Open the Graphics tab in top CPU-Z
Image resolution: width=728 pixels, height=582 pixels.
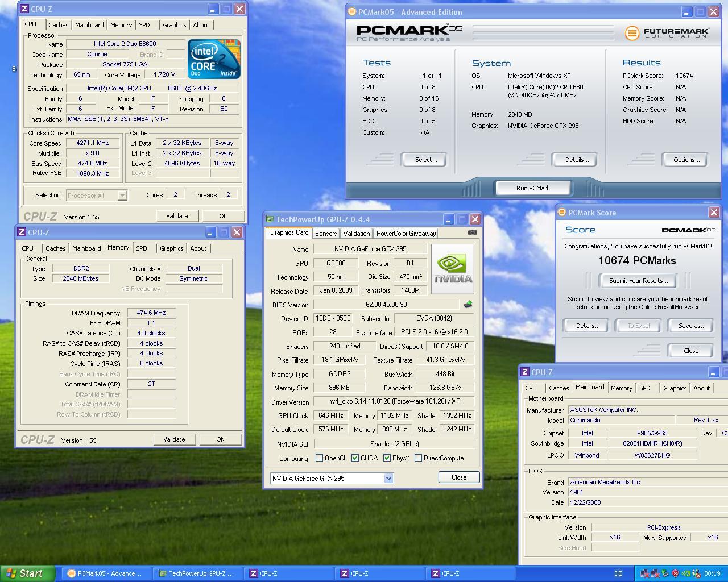(x=174, y=25)
